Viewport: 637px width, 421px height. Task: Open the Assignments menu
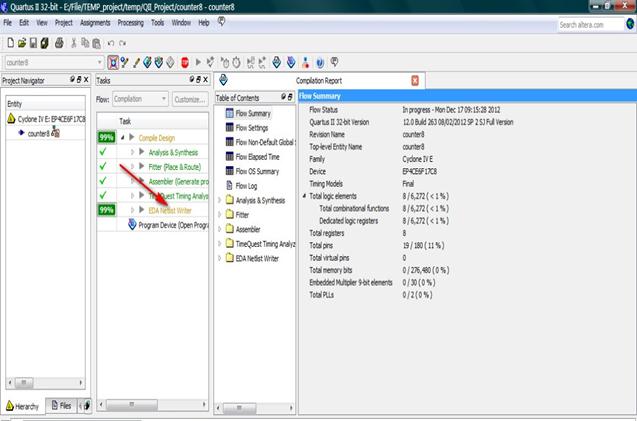tap(95, 23)
